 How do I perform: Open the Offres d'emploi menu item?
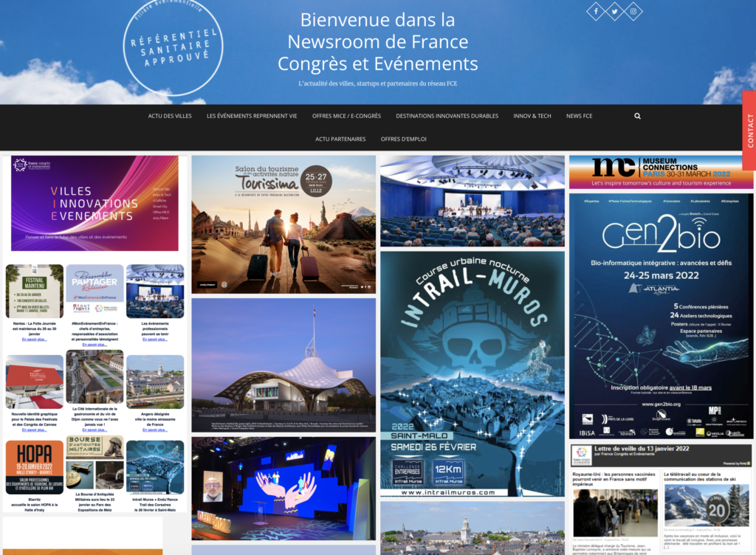click(x=404, y=139)
